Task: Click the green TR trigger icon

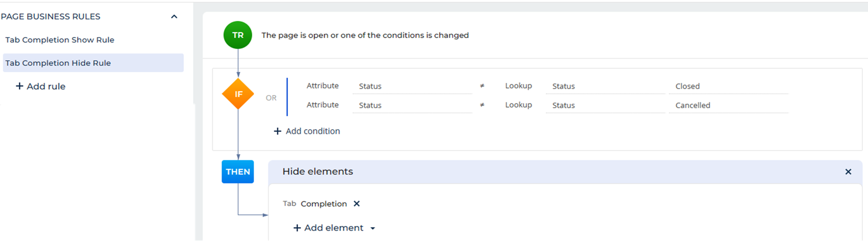Action: click(238, 35)
